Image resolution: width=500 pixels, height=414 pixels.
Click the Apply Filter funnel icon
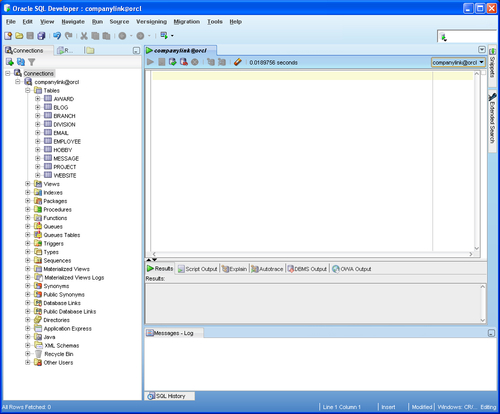[32, 62]
